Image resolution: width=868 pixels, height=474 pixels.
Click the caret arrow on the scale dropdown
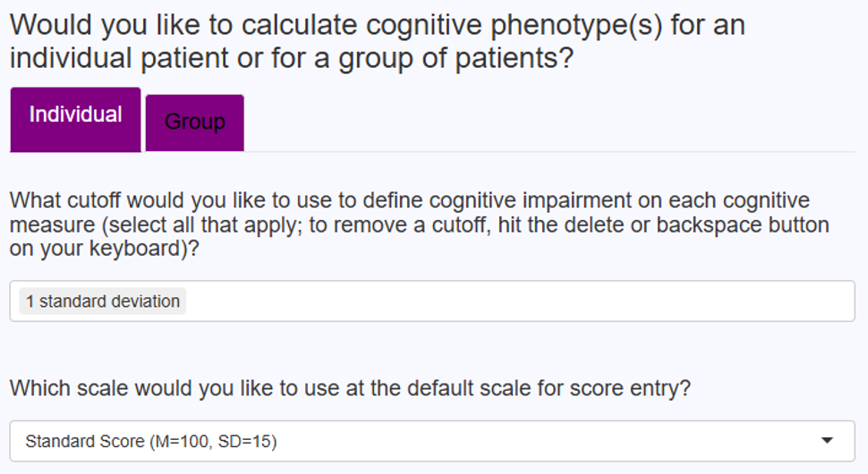[x=827, y=441]
